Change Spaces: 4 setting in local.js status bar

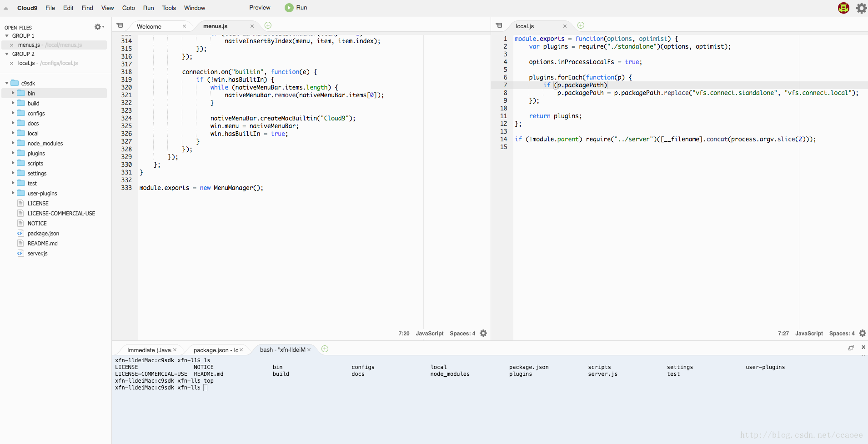click(842, 334)
